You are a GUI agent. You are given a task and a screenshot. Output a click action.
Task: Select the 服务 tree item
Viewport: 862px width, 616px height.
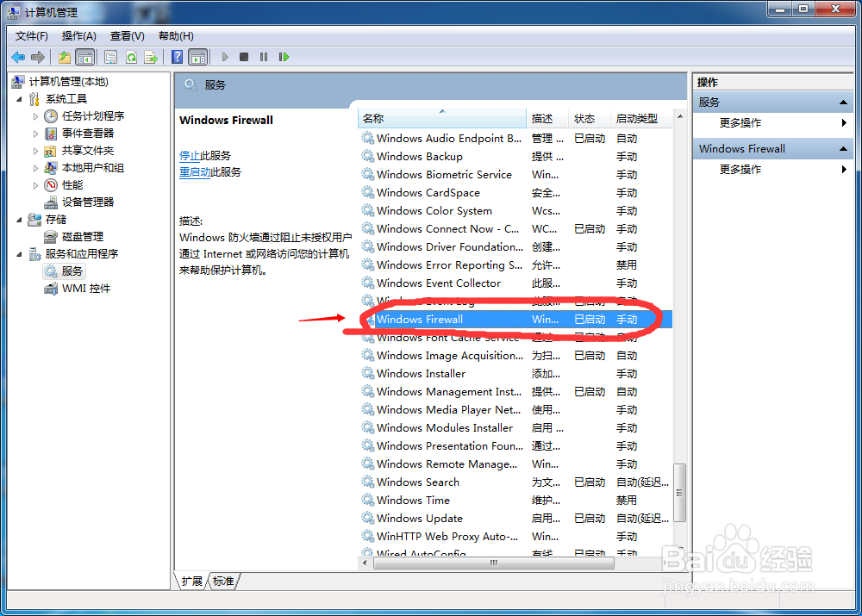point(64,271)
